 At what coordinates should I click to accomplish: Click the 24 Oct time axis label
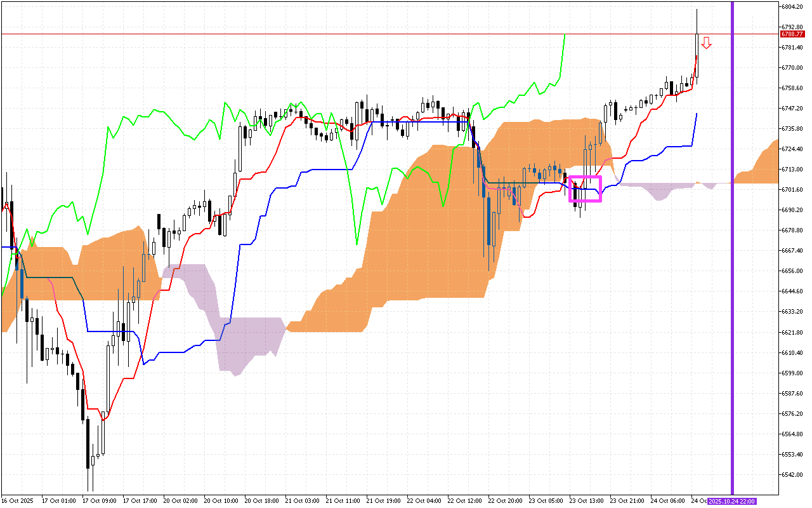pos(700,500)
